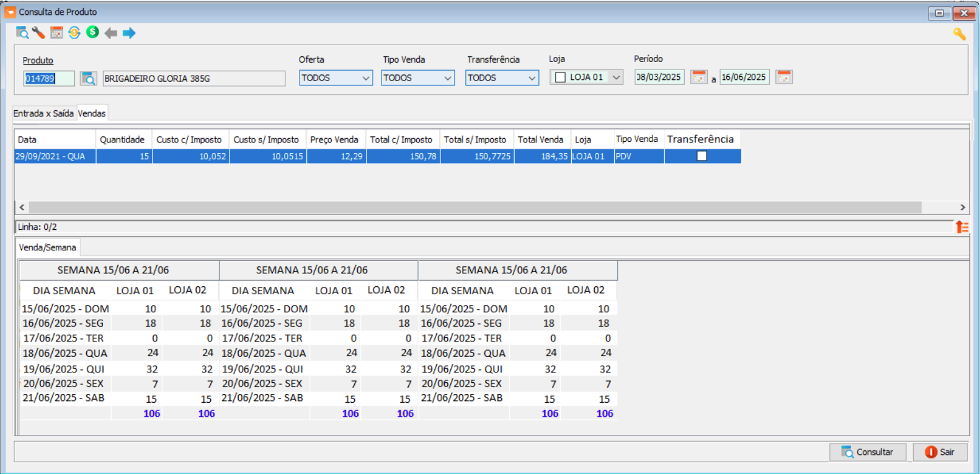Click the yellow key icon at top right

(x=960, y=34)
